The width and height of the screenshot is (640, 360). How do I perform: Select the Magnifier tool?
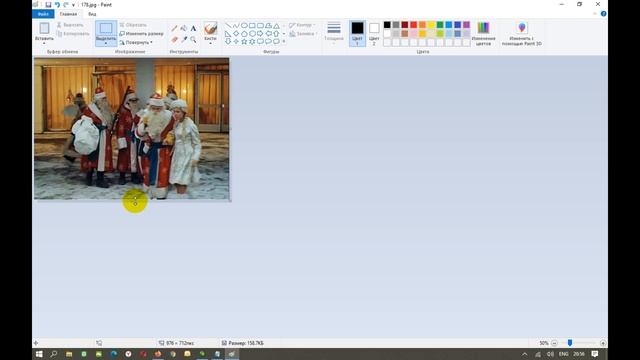193,40
